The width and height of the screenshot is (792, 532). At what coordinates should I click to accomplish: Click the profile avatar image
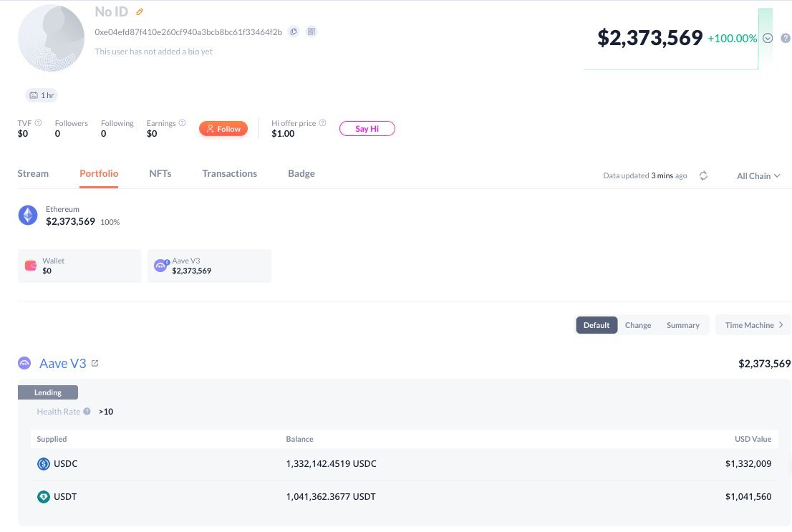[x=51, y=38]
